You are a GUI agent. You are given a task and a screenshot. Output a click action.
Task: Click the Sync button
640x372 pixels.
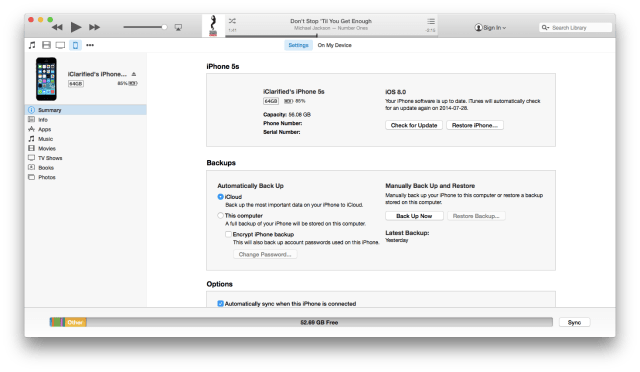click(x=574, y=322)
